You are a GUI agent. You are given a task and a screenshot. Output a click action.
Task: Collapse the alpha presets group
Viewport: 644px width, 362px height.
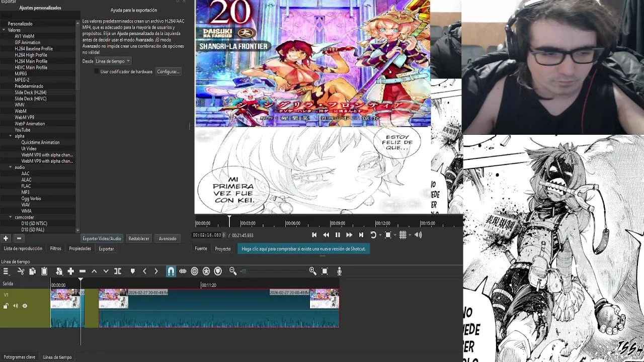10,136
